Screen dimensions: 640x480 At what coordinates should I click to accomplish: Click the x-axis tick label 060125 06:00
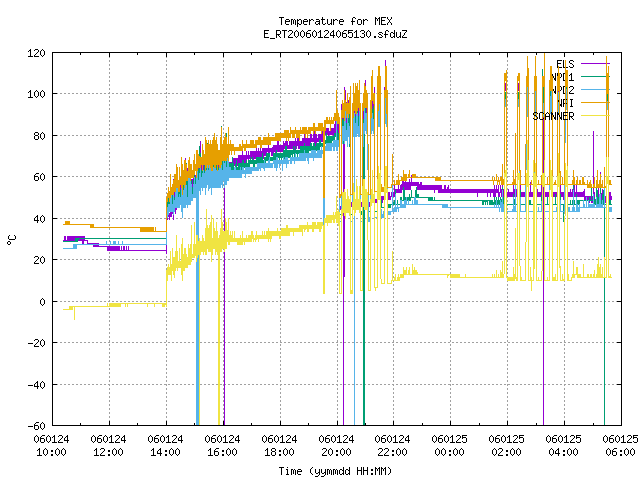(620, 446)
